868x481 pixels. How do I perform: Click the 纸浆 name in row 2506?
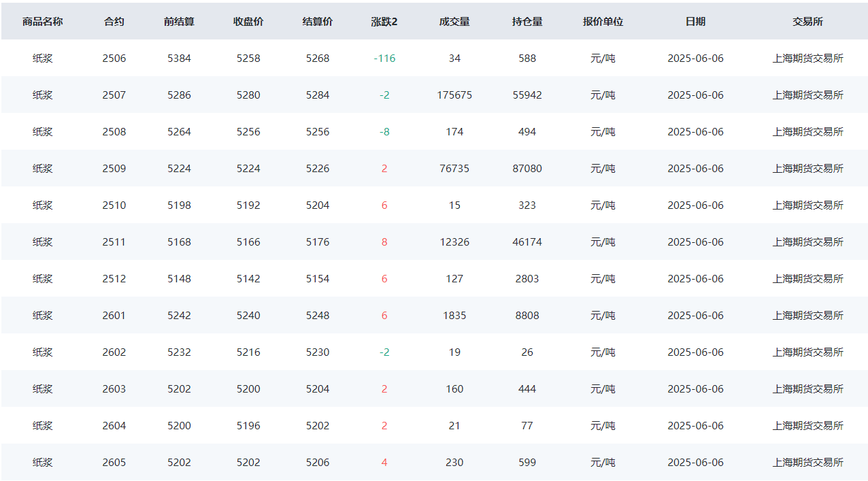click(x=43, y=59)
